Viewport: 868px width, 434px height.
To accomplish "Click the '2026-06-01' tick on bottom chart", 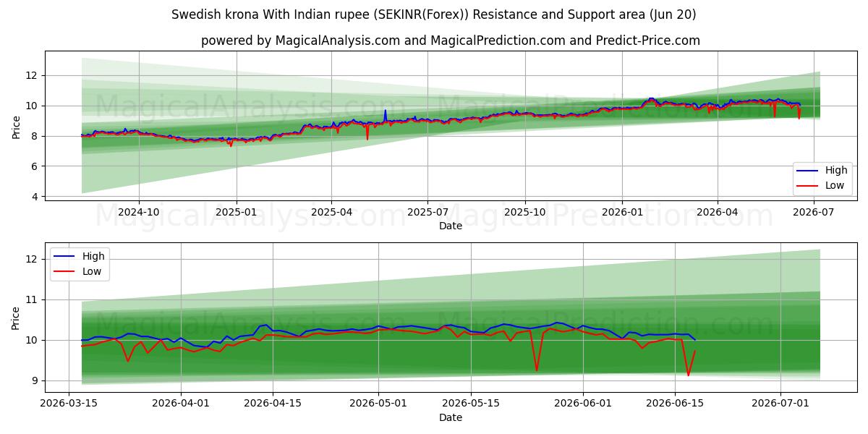I will pyautogui.click(x=583, y=404).
